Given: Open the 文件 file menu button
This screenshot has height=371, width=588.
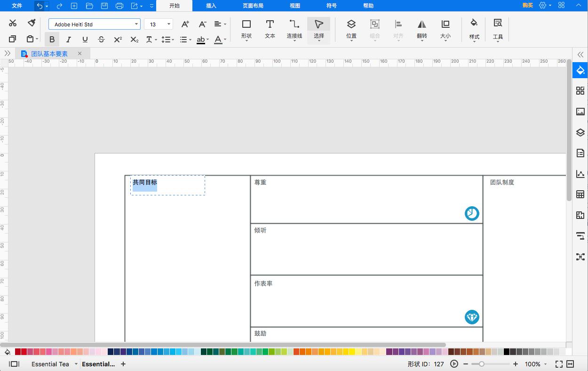Looking at the screenshot, I should pos(17,6).
